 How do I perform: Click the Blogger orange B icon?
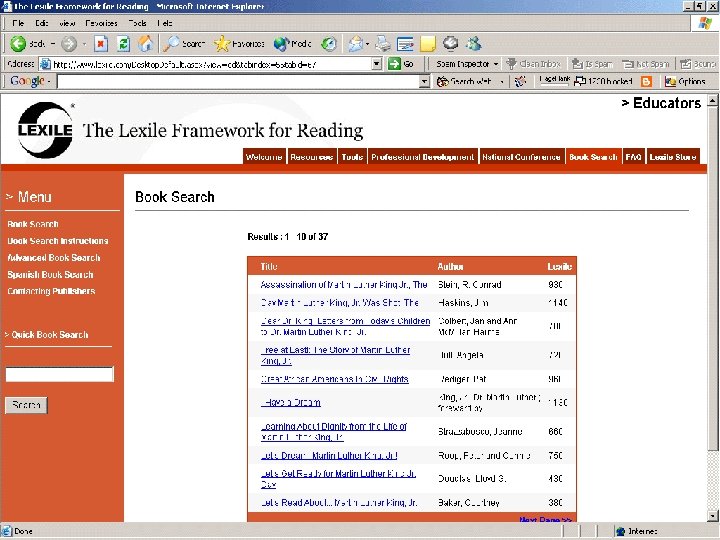tap(646, 81)
